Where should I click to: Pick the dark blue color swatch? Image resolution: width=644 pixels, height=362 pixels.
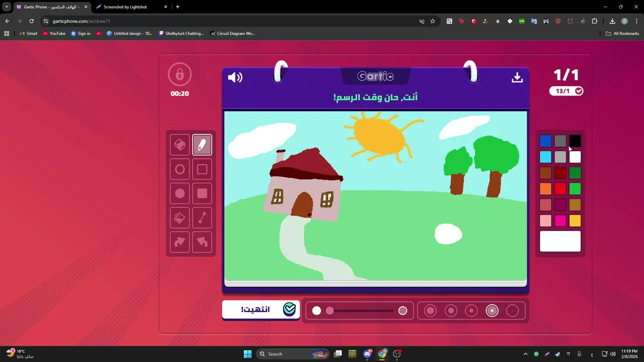[545, 141]
